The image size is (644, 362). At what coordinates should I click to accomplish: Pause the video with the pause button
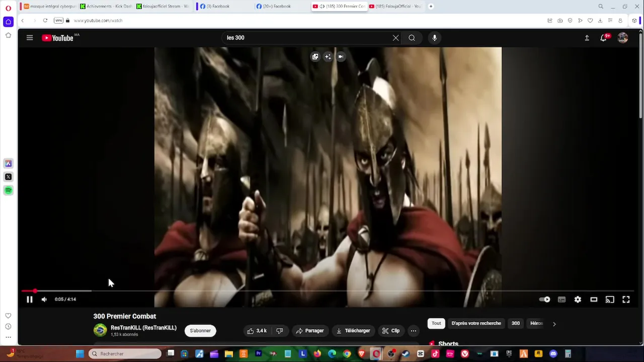29,299
